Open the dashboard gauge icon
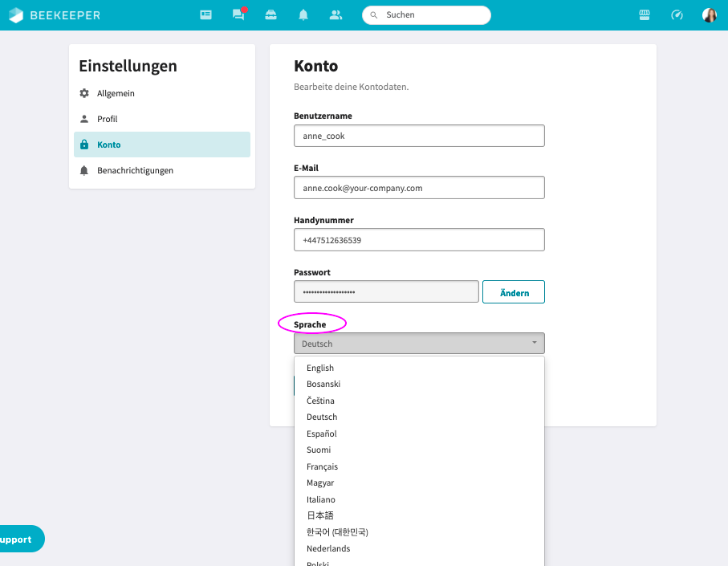728x566 pixels. 677,15
